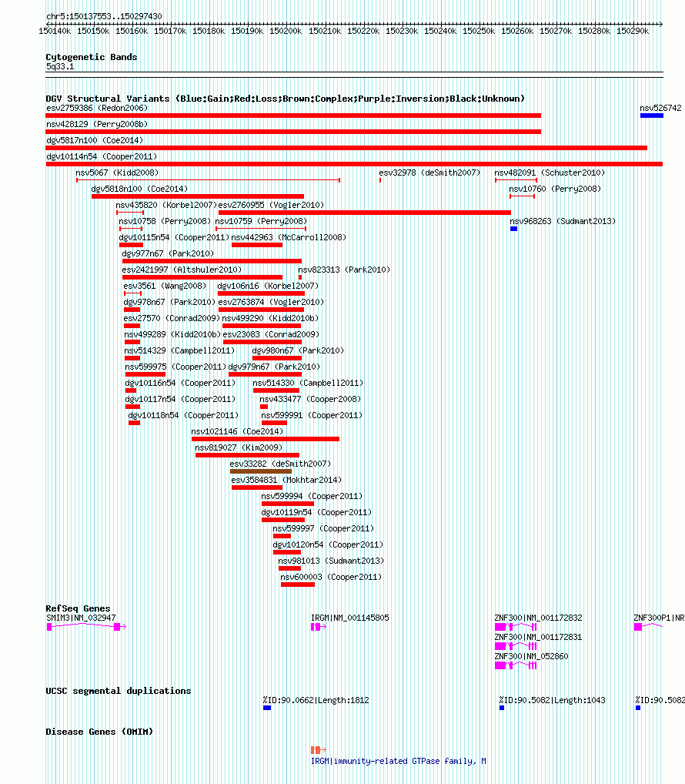This screenshot has height=784, width=685.
Task: Select dgv10120n54 (Cooper2011) label
Action: coord(328,544)
